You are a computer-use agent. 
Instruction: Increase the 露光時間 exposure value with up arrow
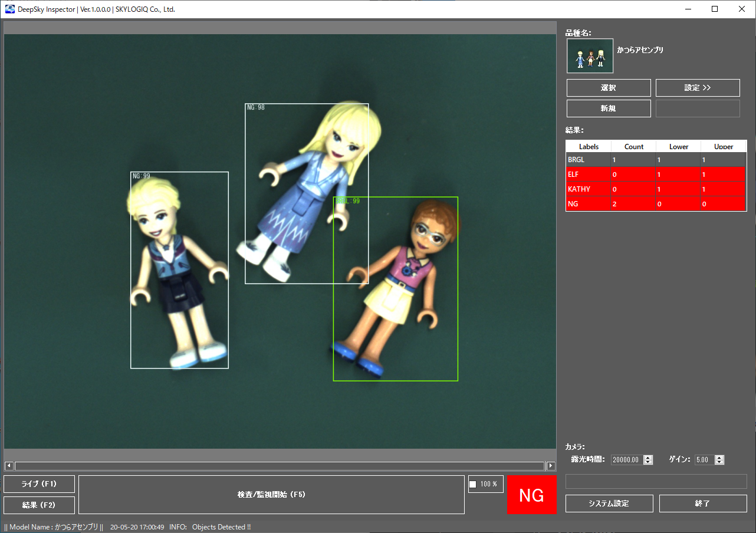click(x=648, y=458)
